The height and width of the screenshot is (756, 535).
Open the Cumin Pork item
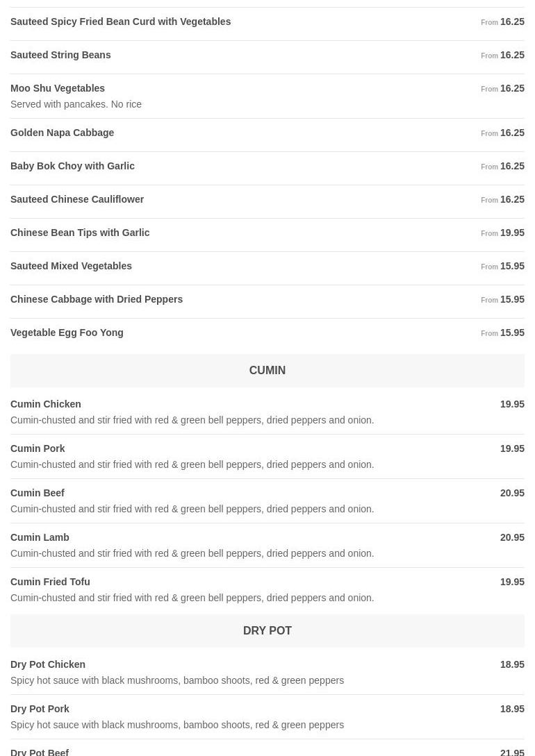pyautogui.click(x=38, y=449)
